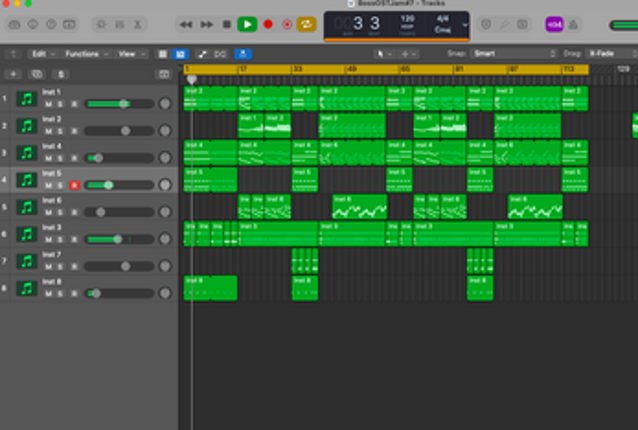
Task: Solo the Inst 4 track
Action: pyautogui.click(x=60, y=158)
